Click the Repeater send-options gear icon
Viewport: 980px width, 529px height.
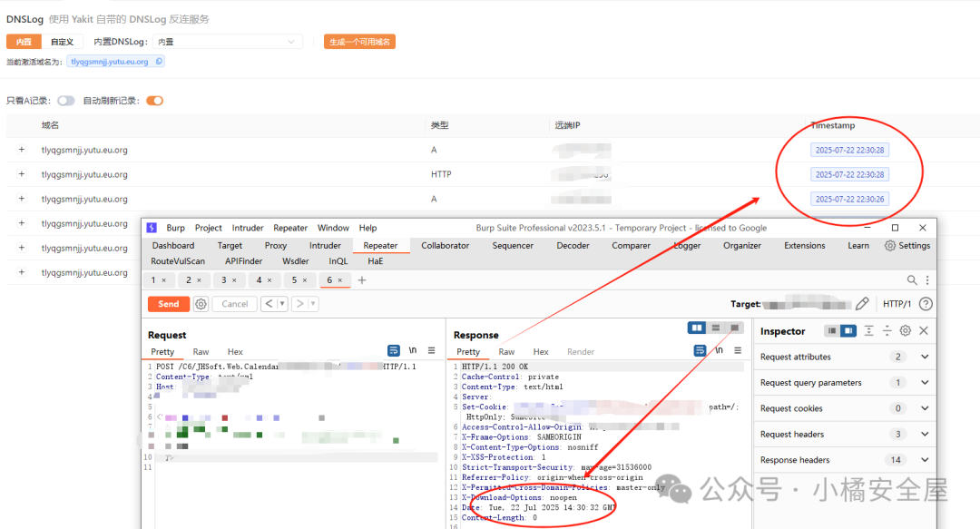(201, 304)
